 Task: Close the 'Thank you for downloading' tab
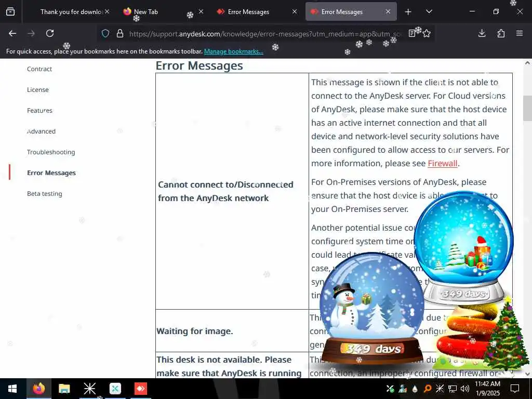point(107,11)
